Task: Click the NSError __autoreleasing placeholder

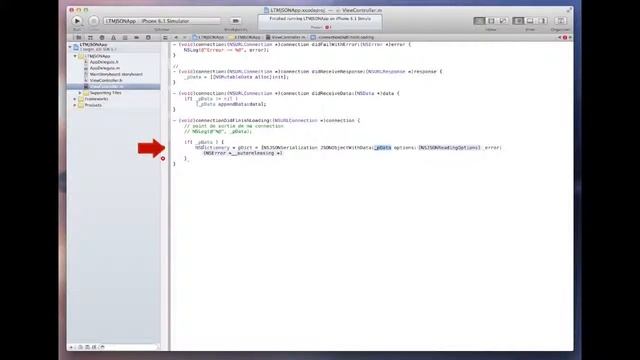Action: point(243,153)
